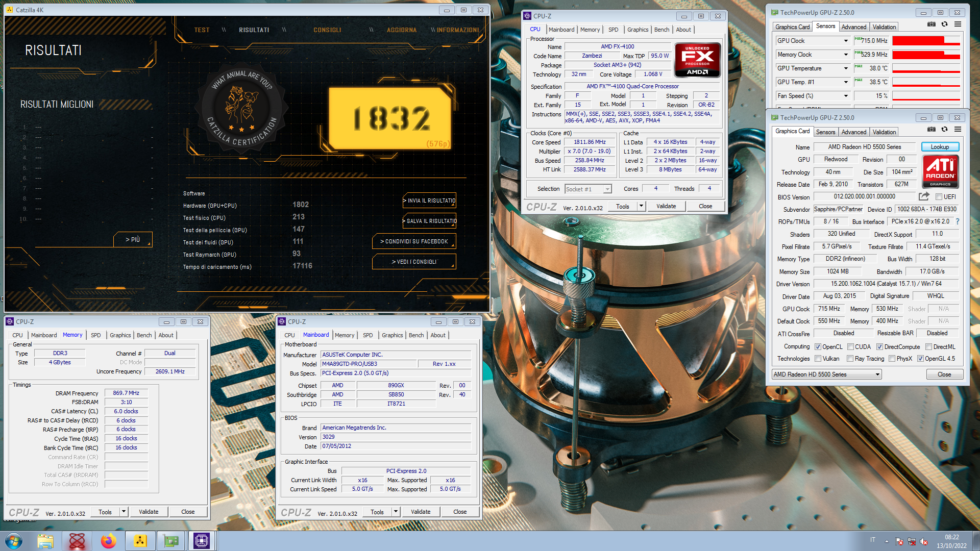Click the GPU Temperature sensor graph

pyautogui.click(x=926, y=68)
